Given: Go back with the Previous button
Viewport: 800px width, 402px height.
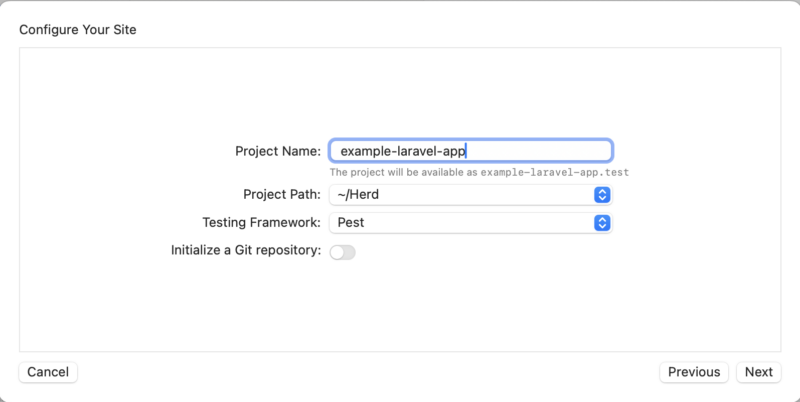Looking at the screenshot, I should coord(694,372).
